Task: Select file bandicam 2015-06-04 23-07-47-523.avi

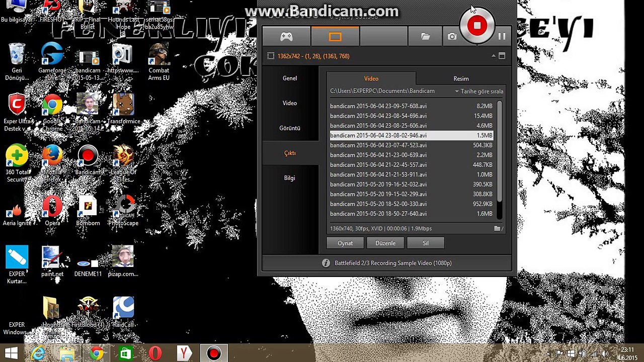Action: coord(412,145)
